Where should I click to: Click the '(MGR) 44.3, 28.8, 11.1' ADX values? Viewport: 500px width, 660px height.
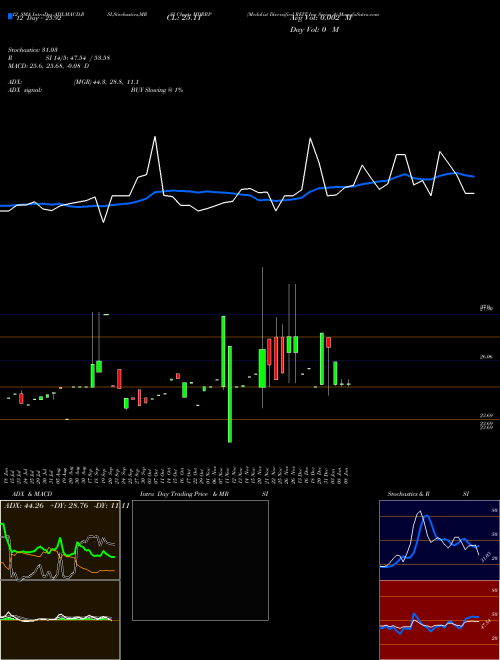pyautogui.click(x=106, y=82)
